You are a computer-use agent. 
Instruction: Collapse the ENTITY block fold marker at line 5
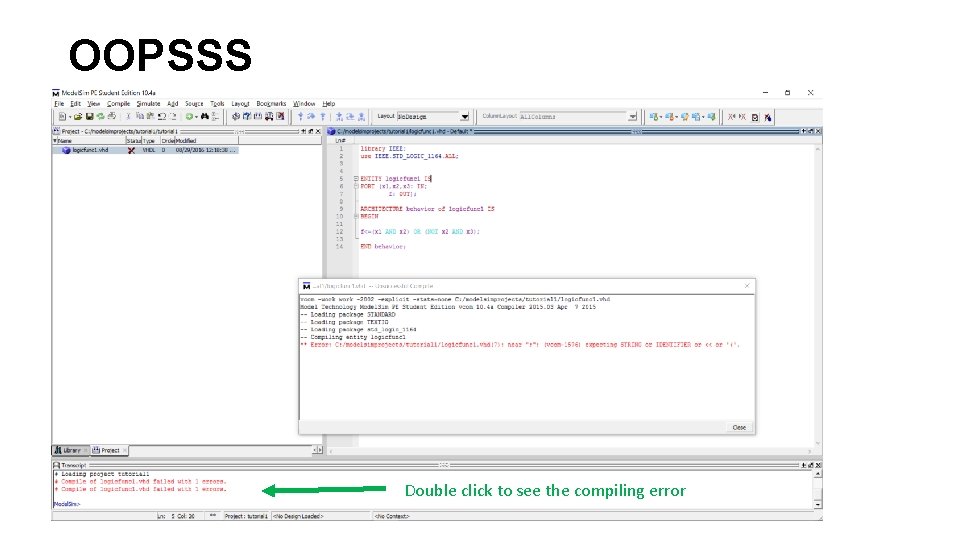click(356, 179)
